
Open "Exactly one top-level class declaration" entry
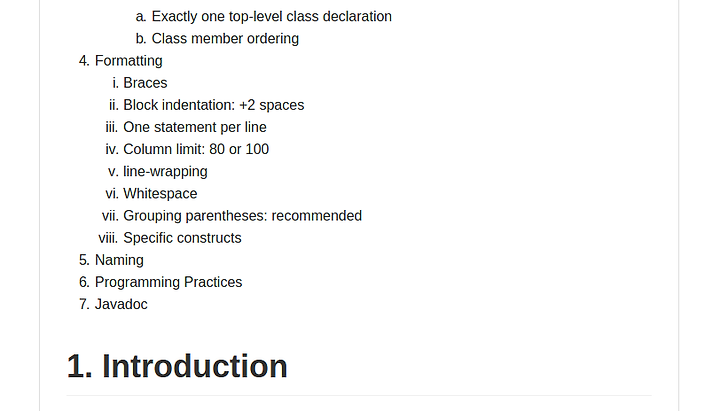tap(271, 17)
